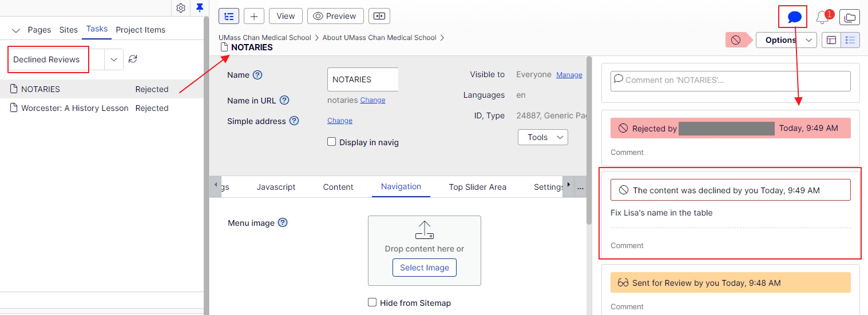868x315 pixels.
Task: Refresh the Declined Reviews task list
Action: 133,59
